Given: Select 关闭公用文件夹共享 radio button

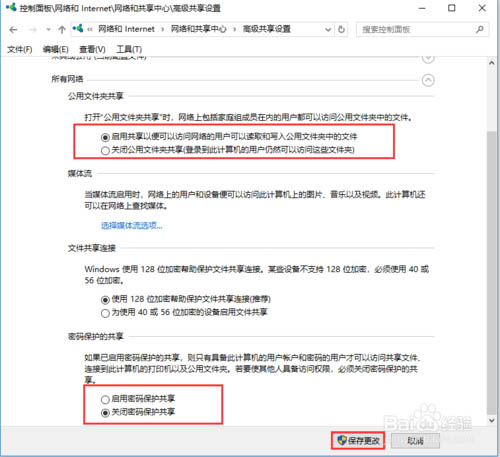Looking at the screenshot, I should pyautogui.click(x=105, y=151).
